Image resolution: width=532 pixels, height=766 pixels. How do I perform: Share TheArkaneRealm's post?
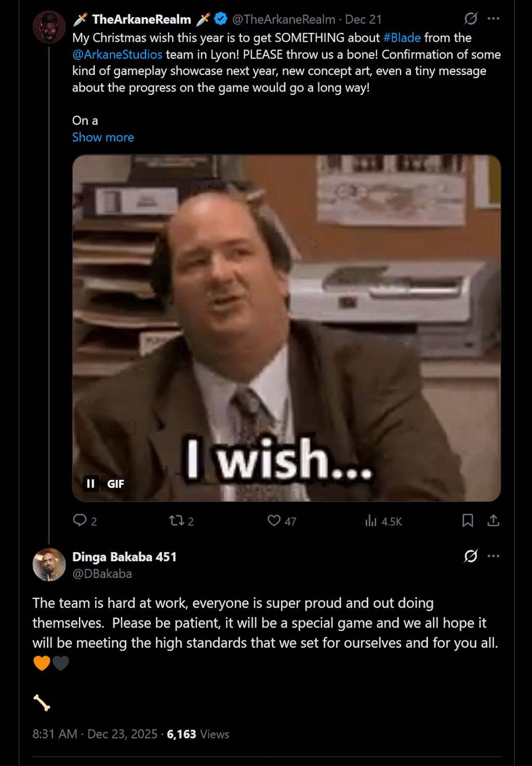coord(494,520)
